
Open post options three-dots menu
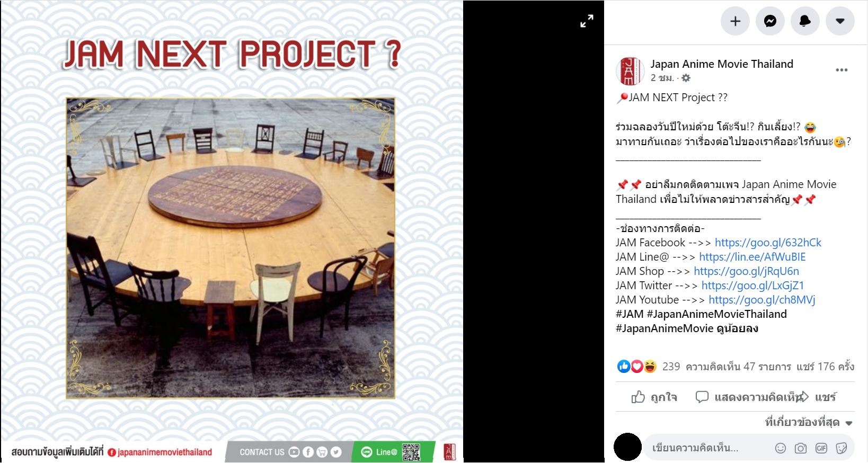click(x=842, y=70)
